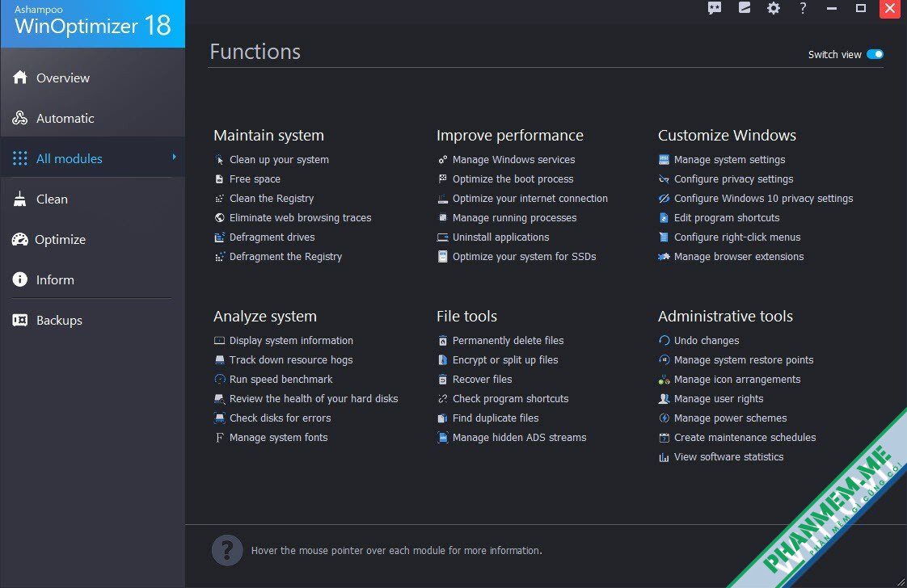Click the Optimize gauge icon
This screenshot has width=907, height=588.
pyautogui.click(x=19, y=239)
